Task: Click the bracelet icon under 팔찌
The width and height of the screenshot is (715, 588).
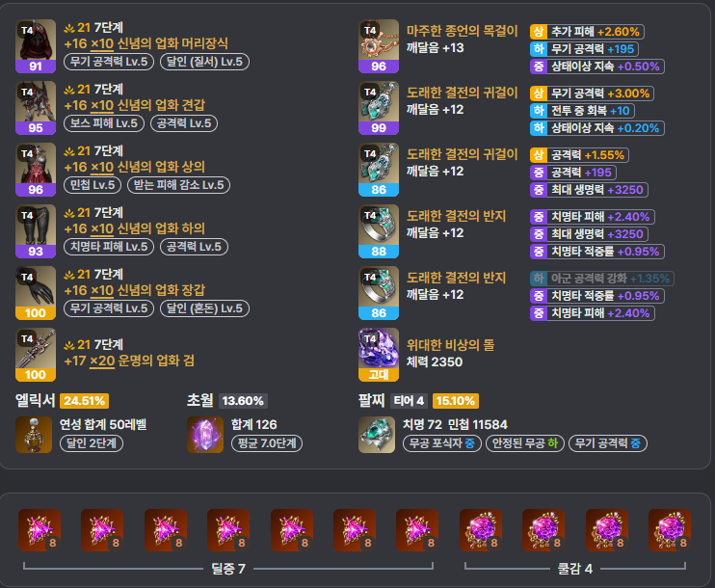Action: 377,435
